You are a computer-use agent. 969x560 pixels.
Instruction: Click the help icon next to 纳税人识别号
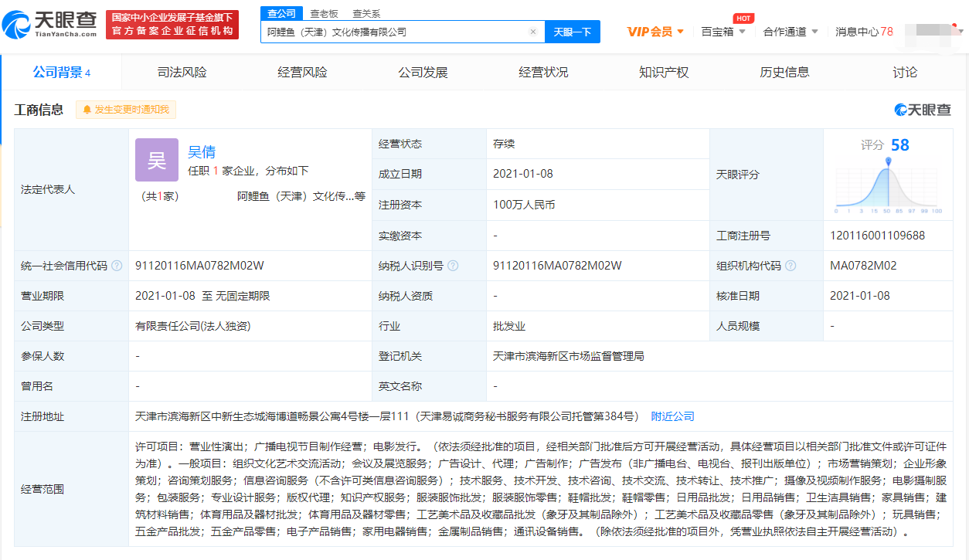453,266
